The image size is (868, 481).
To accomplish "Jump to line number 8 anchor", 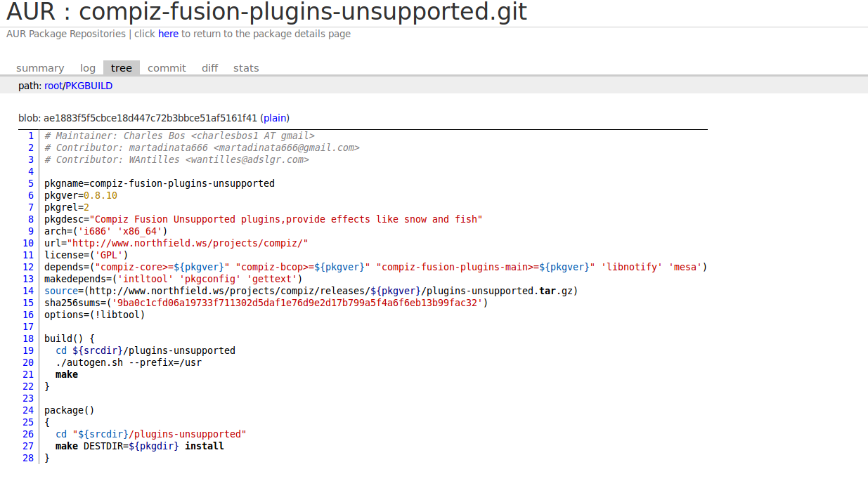I will pos(31,219).
